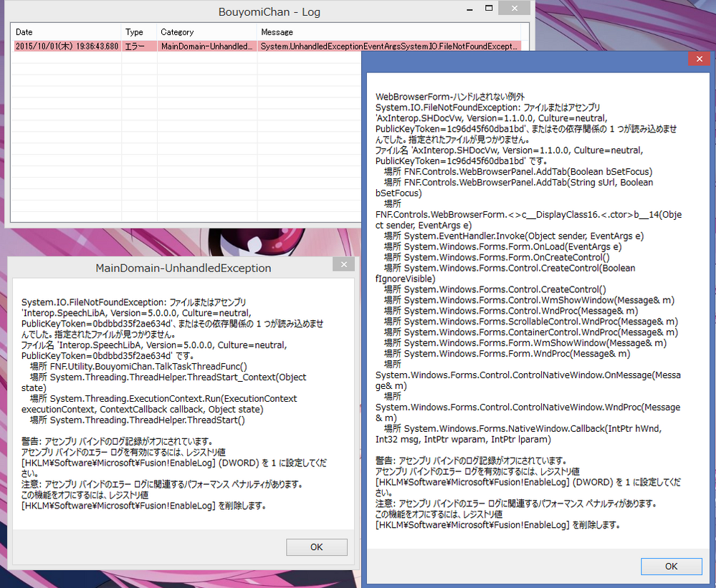Screen dimensions: 716x588
Task: Close the WebBrowserForm exception dialog with red X
Action: click(x=699, y=59)
